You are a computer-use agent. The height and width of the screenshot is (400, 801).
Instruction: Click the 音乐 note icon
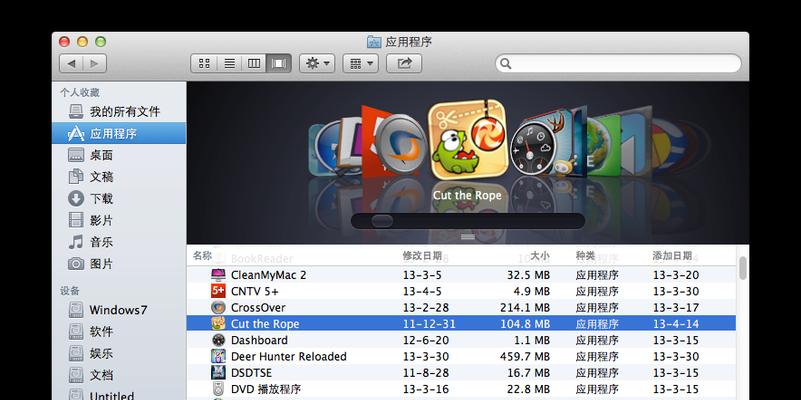(76, 242)
